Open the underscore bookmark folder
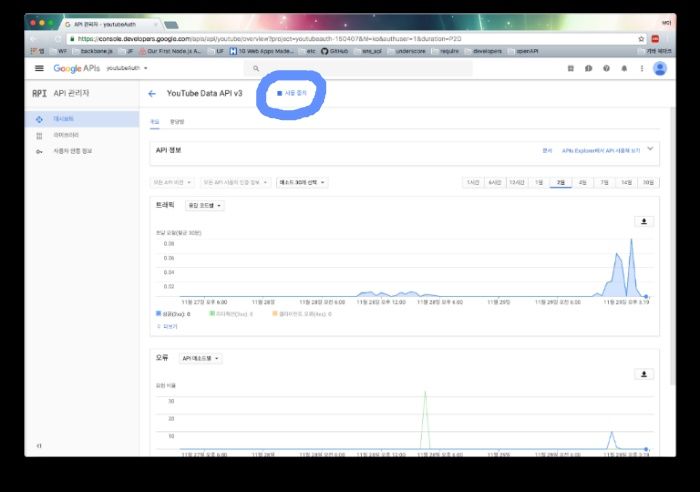Screen dimensions: 700x492 click(x=406, y=51)
